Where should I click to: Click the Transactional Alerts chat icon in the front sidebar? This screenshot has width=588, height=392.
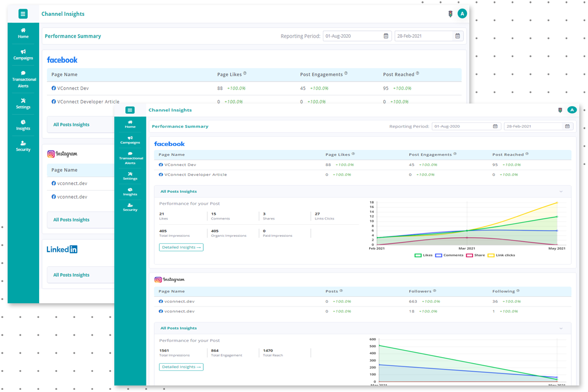click(130, 154)
